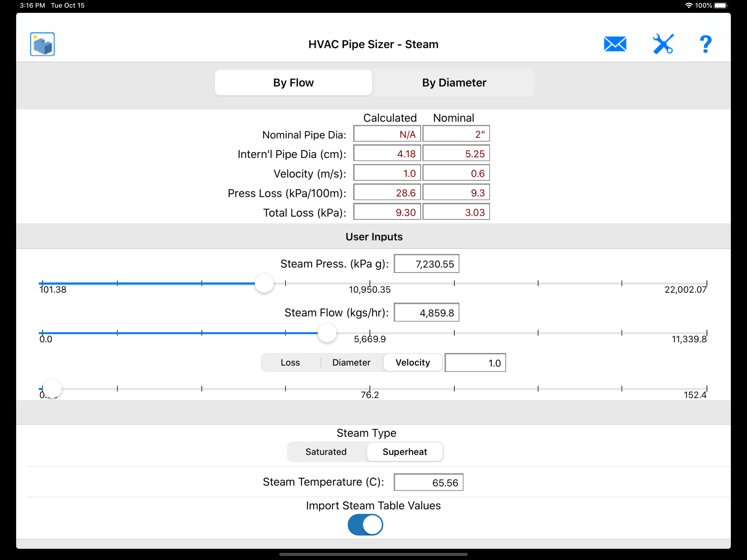Open help with the question mark icon

pos(705,44)
